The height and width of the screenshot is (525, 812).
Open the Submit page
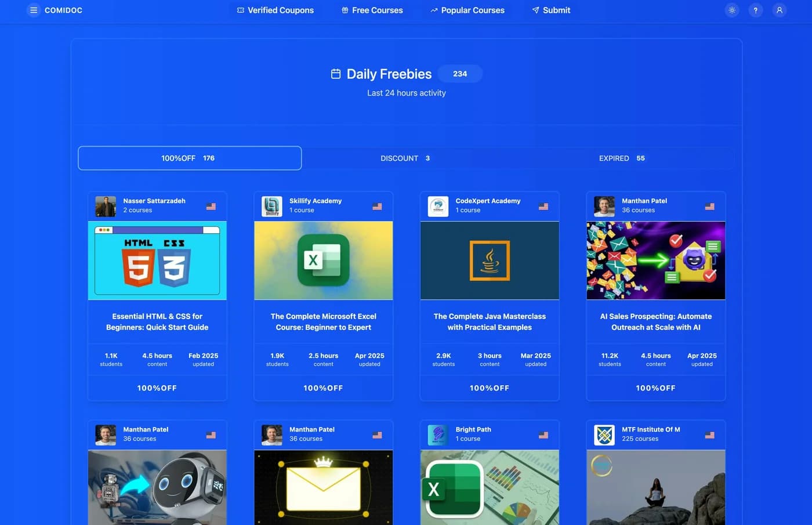551,10
